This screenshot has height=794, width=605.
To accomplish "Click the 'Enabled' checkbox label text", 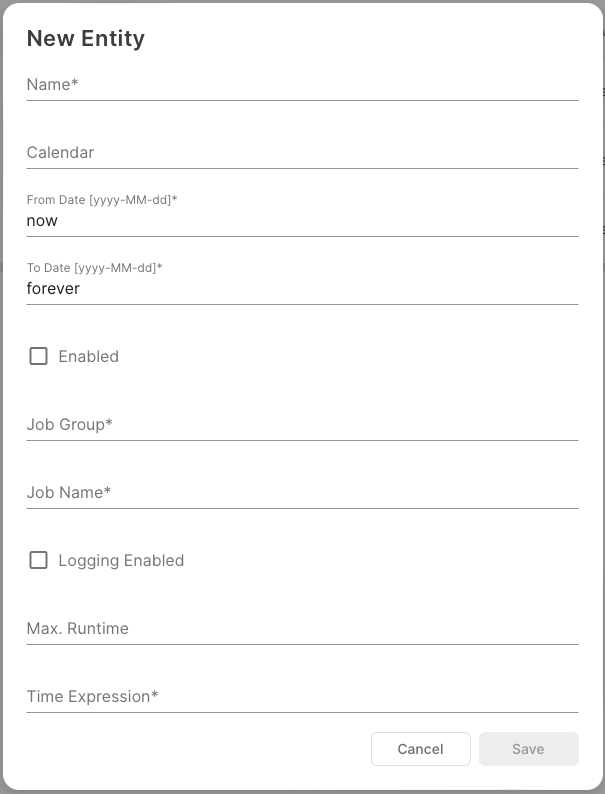I will tap(89, 357).
